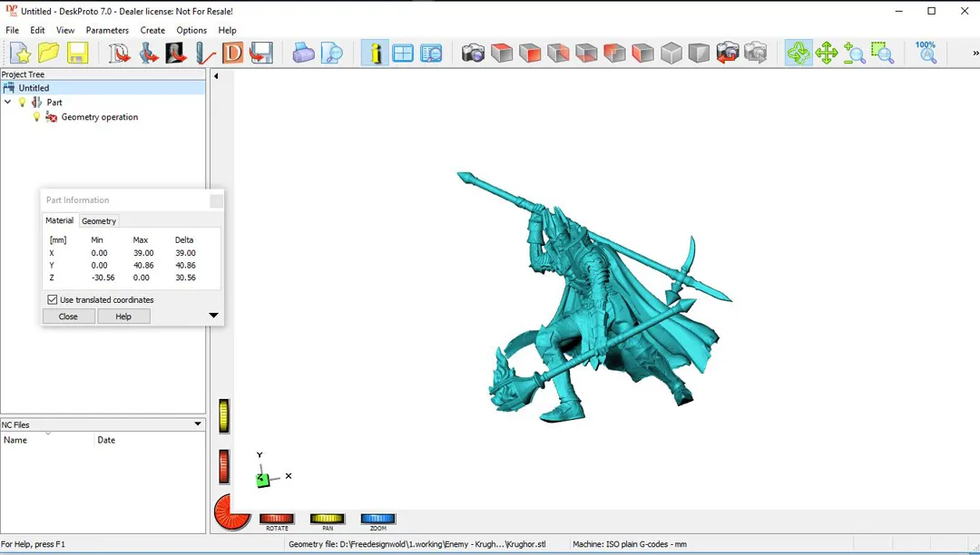980x555 pixels.
Task: Click the vertical yellow pan thumbwheel
Action: 224,415
